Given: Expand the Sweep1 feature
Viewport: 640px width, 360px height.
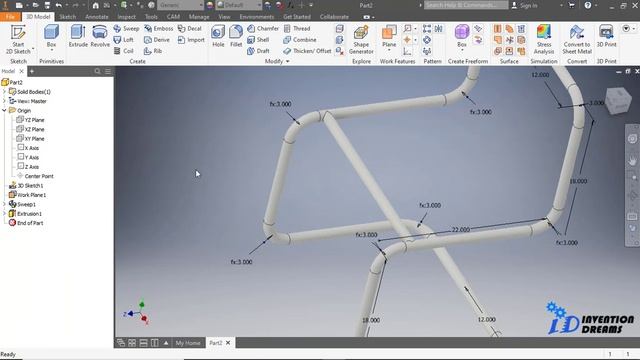Looking at the screenshot, I should pos(4,204).
